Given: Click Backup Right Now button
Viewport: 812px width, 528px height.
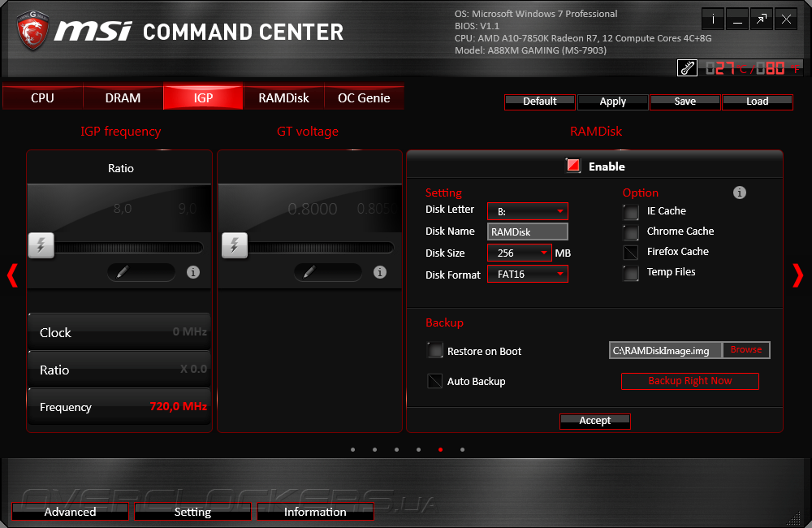Looking at the screenshot, I should pyautogui.click(x=689, y=381).
